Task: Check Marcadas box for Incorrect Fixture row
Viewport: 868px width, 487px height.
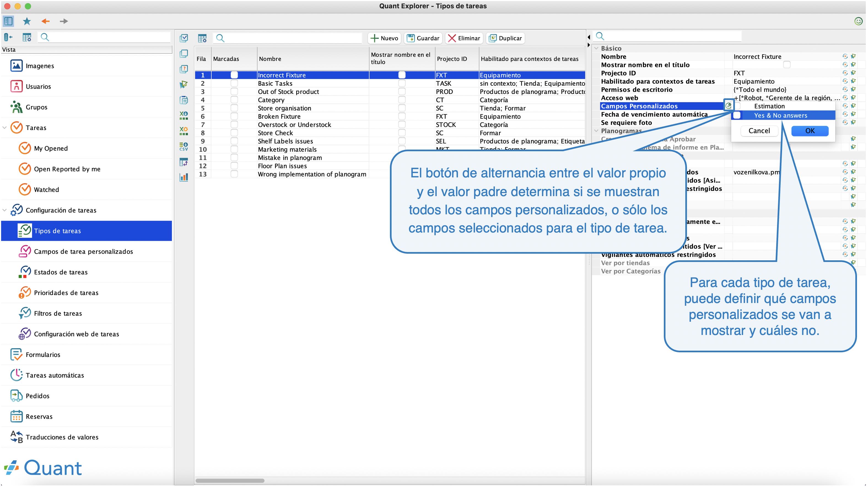Action: point(234,75)
